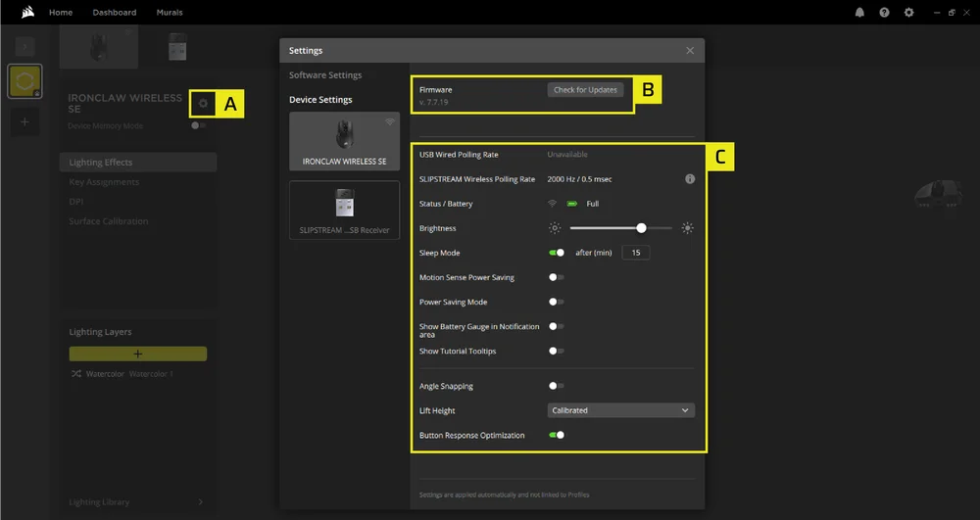Select the mouse thumbnail in top device strip
Screen dimensions: 980x520
(x=99, y=47)
